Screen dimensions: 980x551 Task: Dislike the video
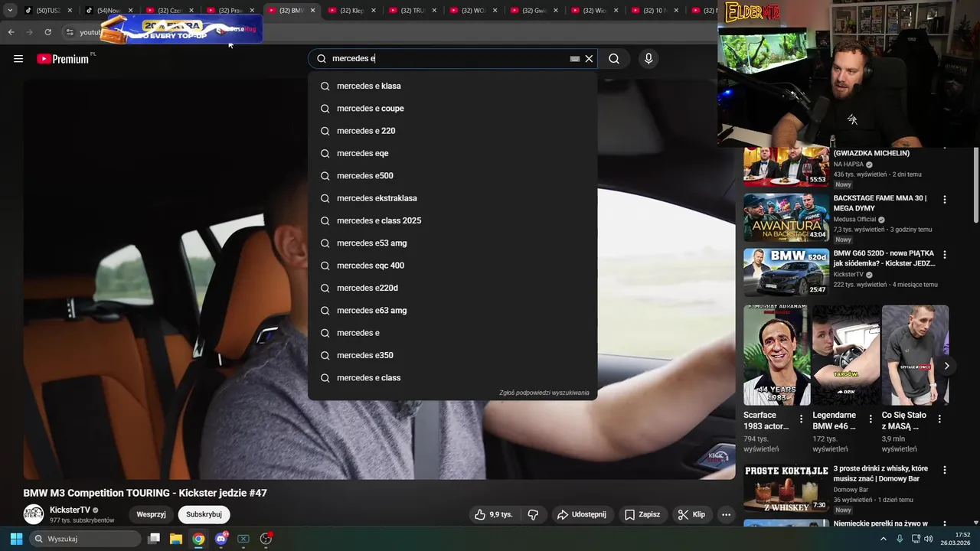click(x=534, y=514)
